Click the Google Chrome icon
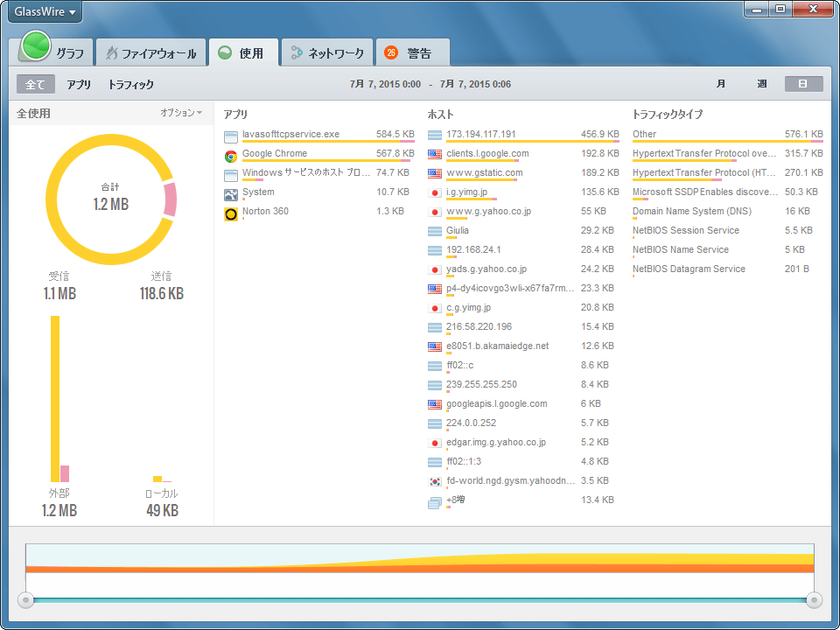The height and width of the screenshot is (630, 840). (231, 157)
